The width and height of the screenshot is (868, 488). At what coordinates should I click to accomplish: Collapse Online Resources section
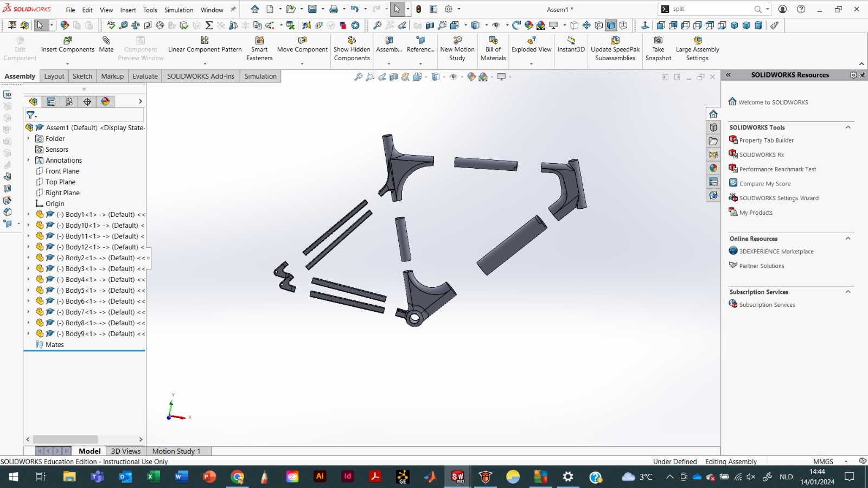(x=848, y=239)
